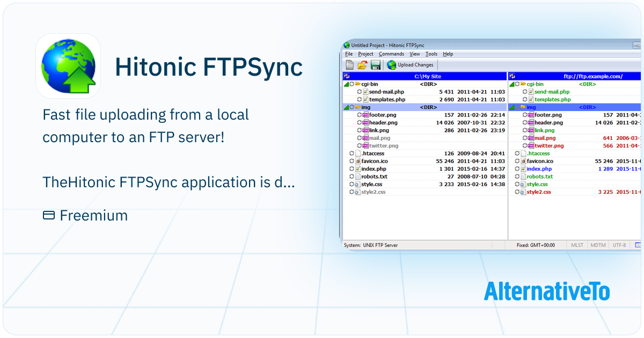Viewport: 644px width, 338px height.
Task: Select local file index.php
Action: 374,169
